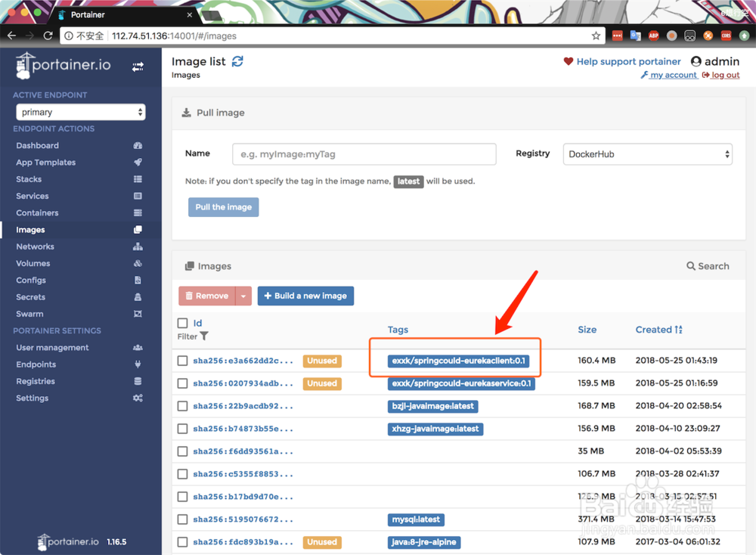Image resolution: width=756 pixels, height=555 pixels.
Task: Sort by the Tags column header
Action: 398,330
